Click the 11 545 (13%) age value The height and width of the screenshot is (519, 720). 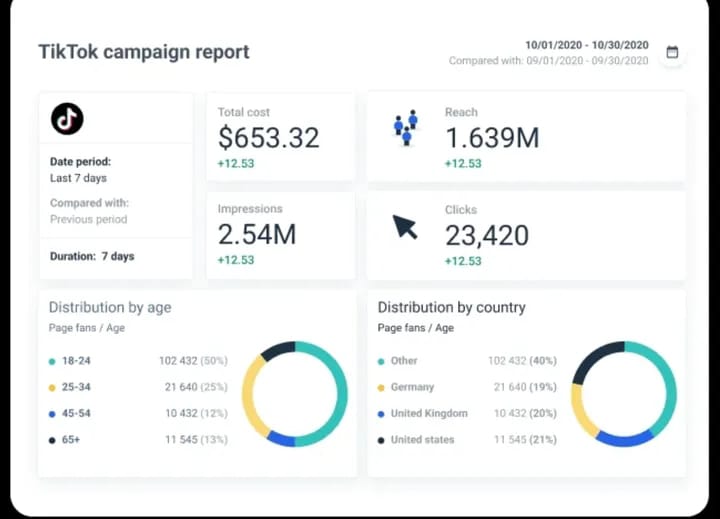click(x=196, y=440)
